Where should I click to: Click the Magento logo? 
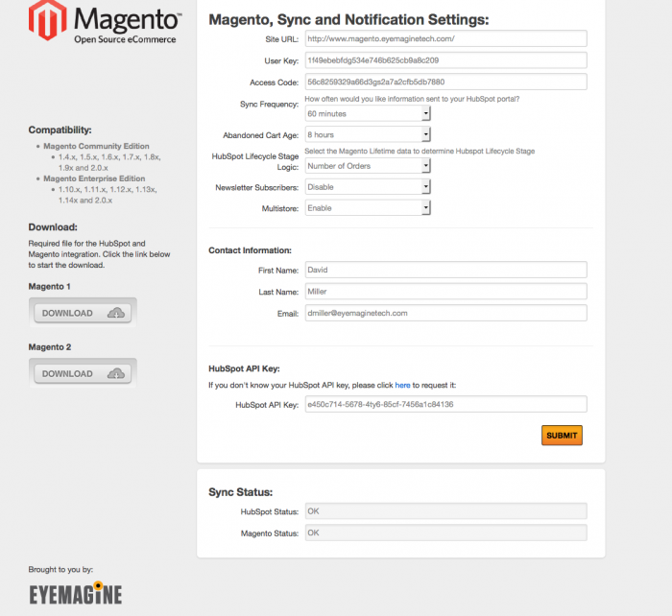(105, 21)
